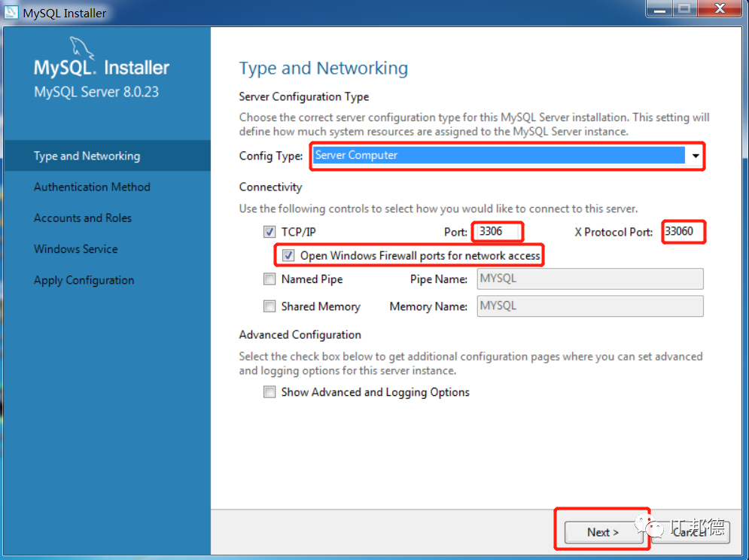Click the Next > button

click(603, 532)
